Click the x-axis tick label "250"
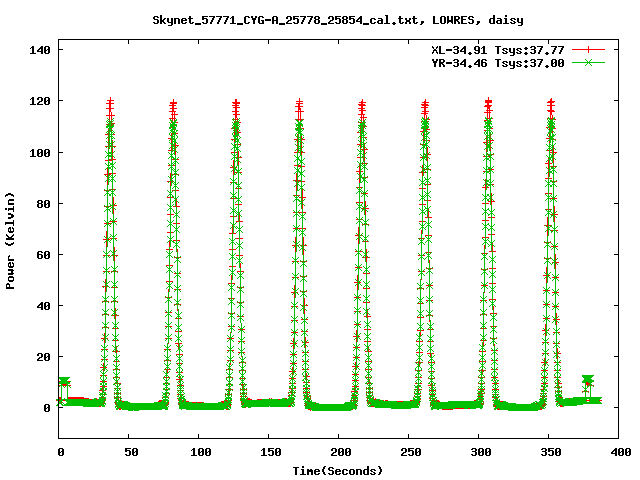This screenshot has width=640, height=480. pyautogui.click(x=411, y=452)
